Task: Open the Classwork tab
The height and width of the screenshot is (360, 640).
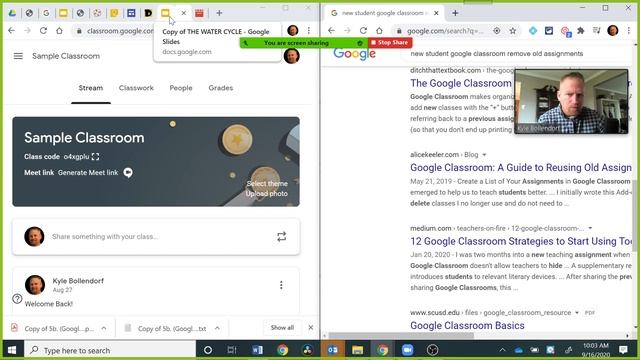Action: [136, 88]
